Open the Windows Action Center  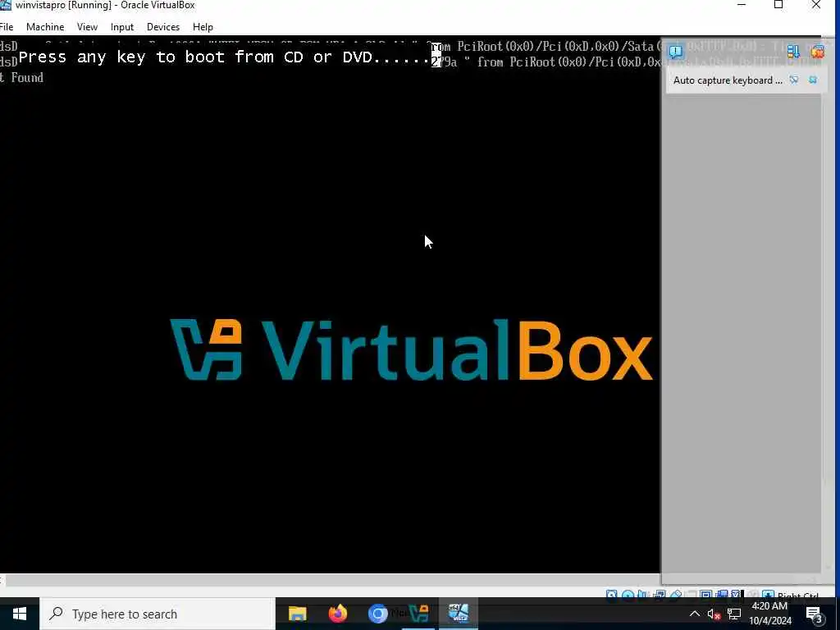pyautogui.click(x=815, y=614)
